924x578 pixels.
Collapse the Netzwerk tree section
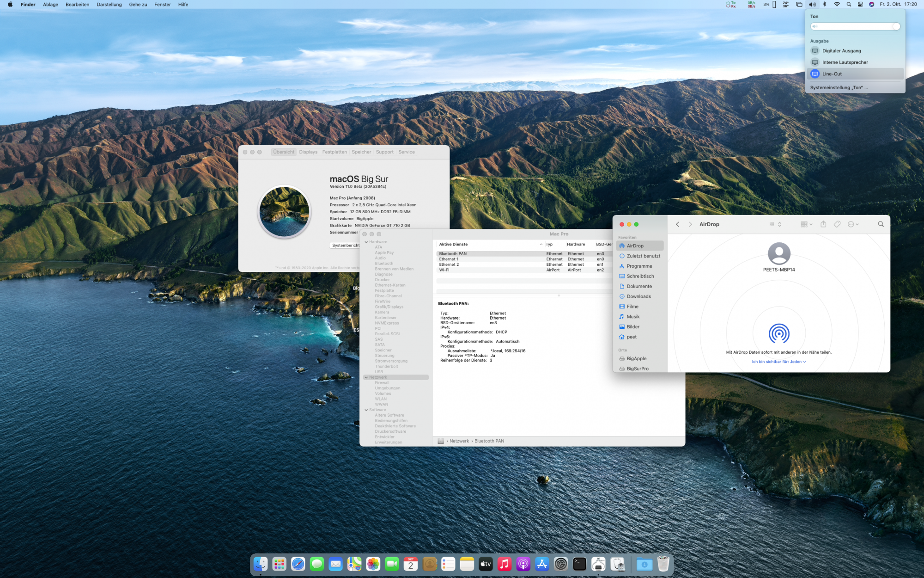click(x=366, y=377)
